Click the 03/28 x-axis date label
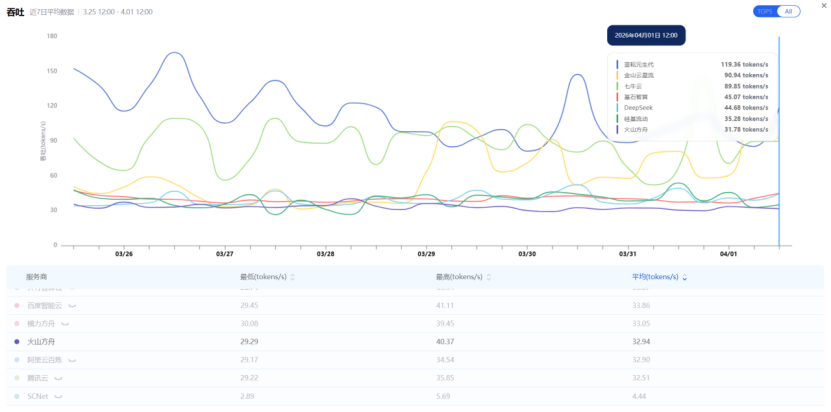The width and height of the screenshot is (831, 412). pos(325,254)
